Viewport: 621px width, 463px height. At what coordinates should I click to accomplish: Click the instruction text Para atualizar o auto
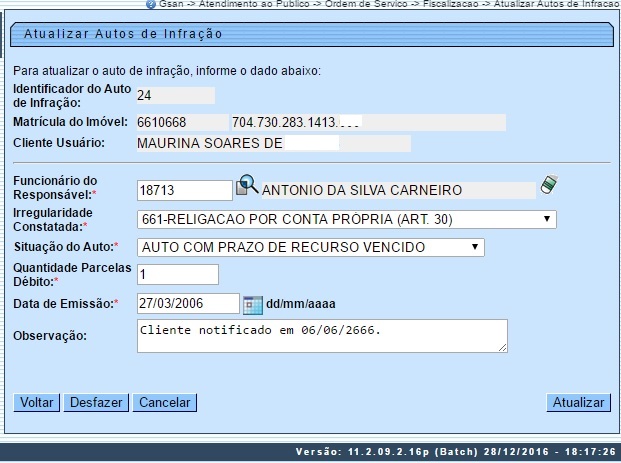click(167, 71)
